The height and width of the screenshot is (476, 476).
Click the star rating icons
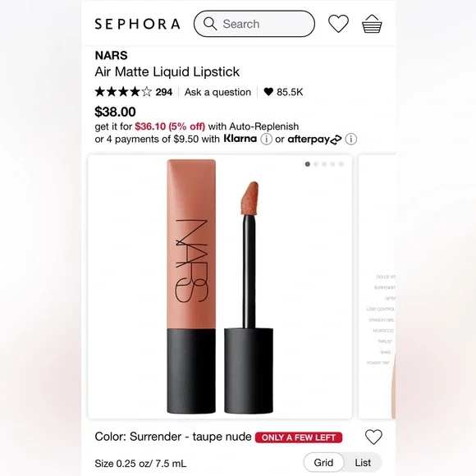coord(123,92)
